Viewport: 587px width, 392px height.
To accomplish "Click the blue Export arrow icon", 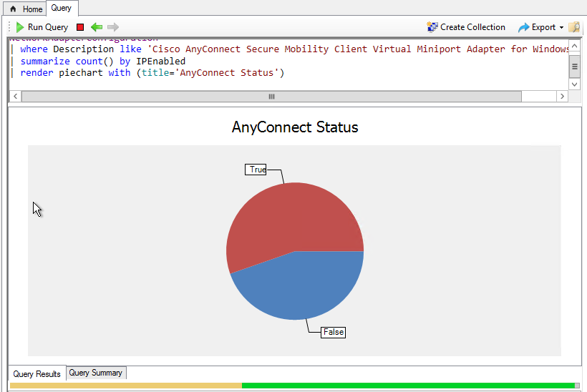I will pyautogui.click(x=523, y=27).
